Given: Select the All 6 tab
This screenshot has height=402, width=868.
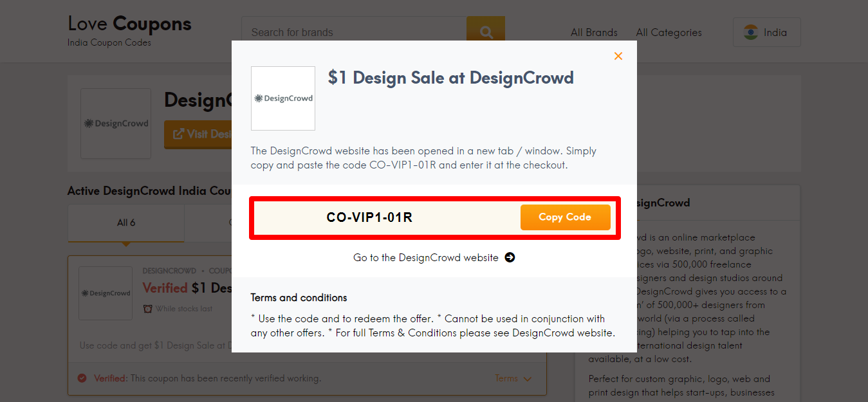Looking at the screenshot, I should coord(126,223).
